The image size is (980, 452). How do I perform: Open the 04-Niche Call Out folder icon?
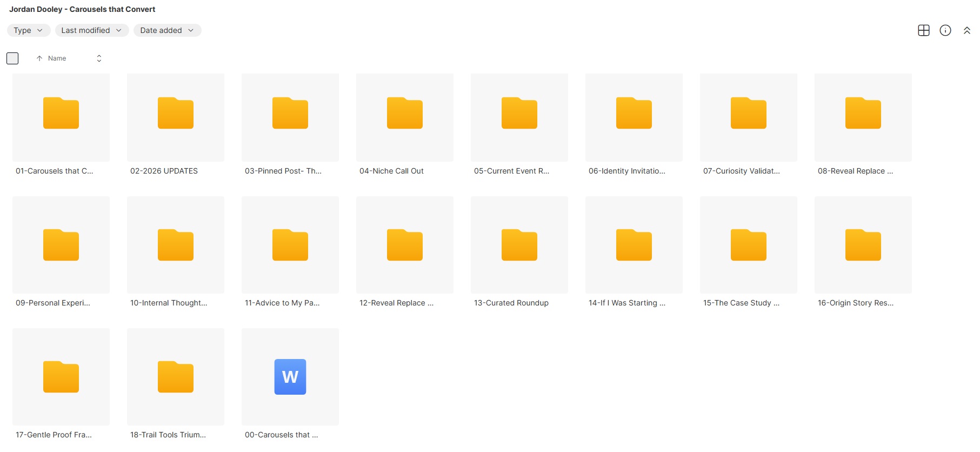(x=404, y=114)
